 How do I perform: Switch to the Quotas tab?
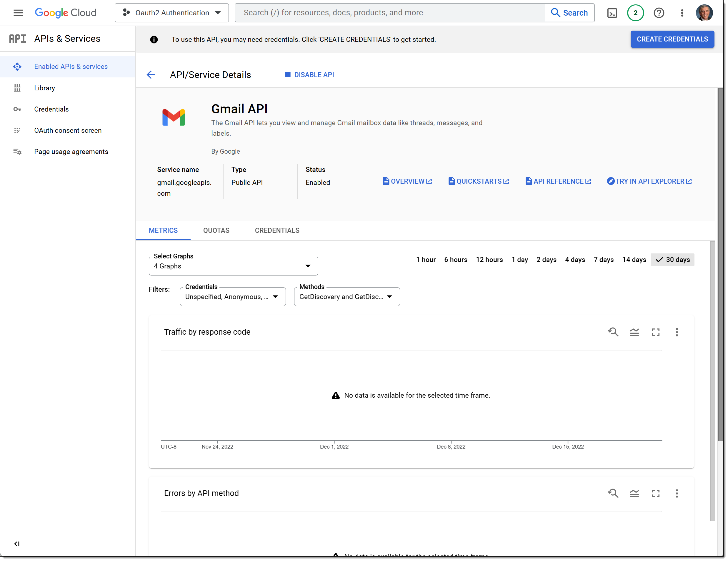click(216, 230)
